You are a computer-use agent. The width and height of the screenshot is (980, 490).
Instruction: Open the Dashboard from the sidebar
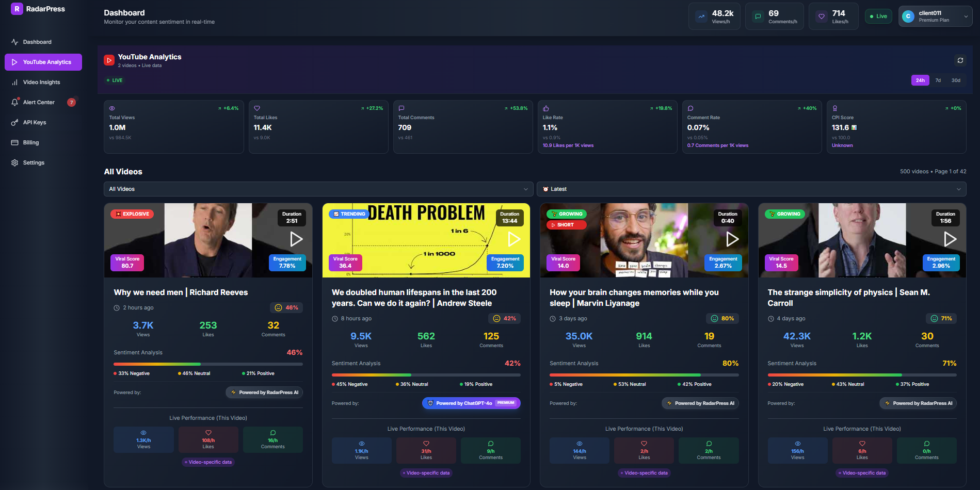(x=38, y=42)
